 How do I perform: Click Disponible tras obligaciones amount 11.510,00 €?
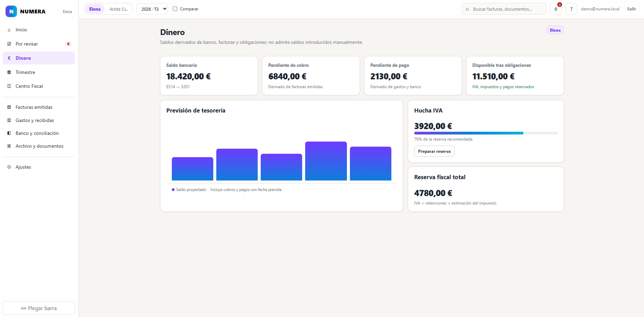(493, 77)
